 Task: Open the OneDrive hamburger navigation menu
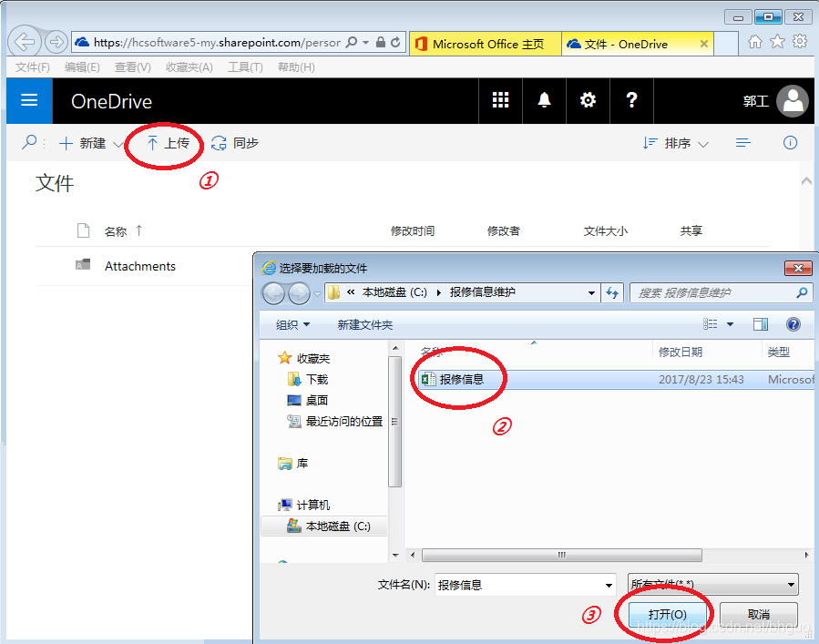(29, 101)
